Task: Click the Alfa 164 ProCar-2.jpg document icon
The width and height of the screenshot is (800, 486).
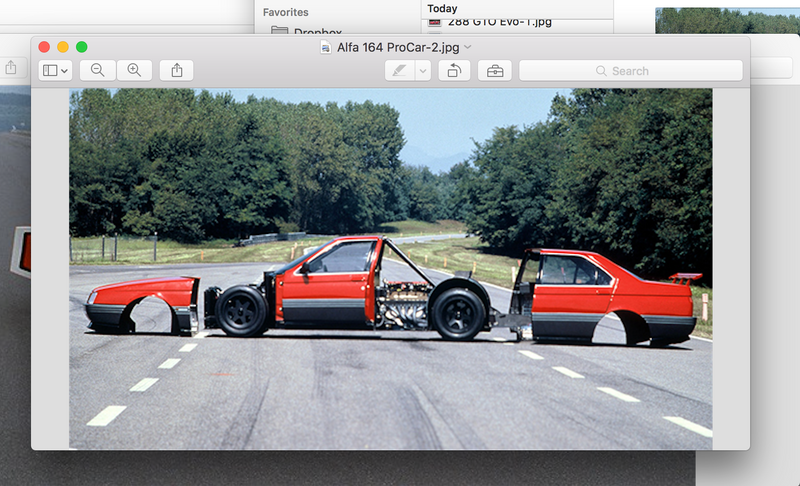Action: 326,47
